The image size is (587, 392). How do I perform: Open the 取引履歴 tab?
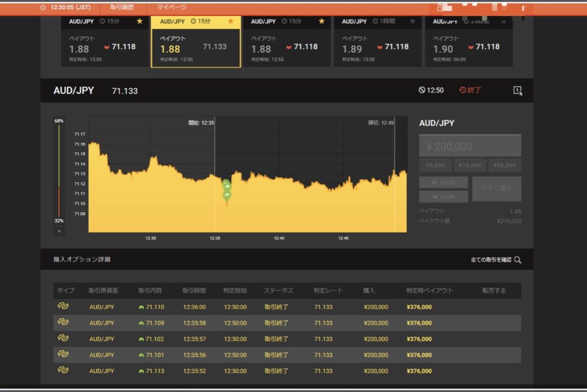[121, 7]
